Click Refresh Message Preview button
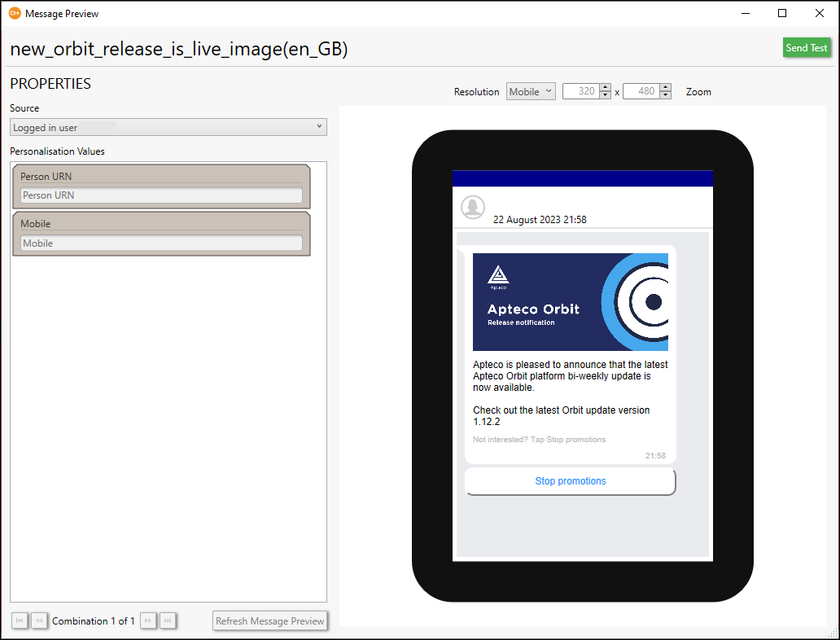The width and height of the screenshot is (840, 640). (x=270, y=620)
